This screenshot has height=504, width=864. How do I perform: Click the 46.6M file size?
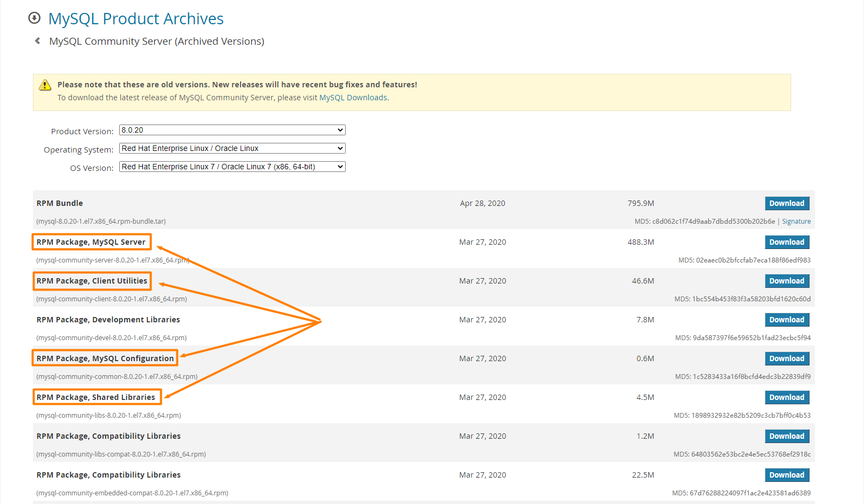point(643,281)
